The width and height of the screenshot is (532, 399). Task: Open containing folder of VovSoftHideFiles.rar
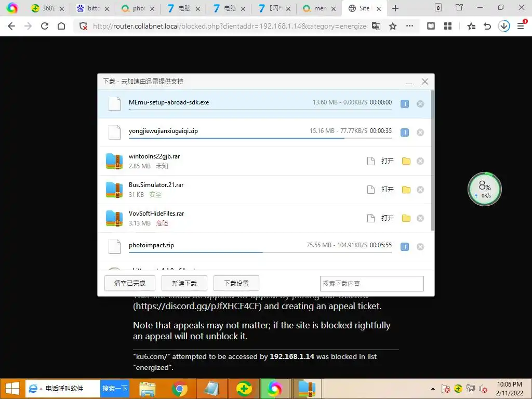[406, 218]
